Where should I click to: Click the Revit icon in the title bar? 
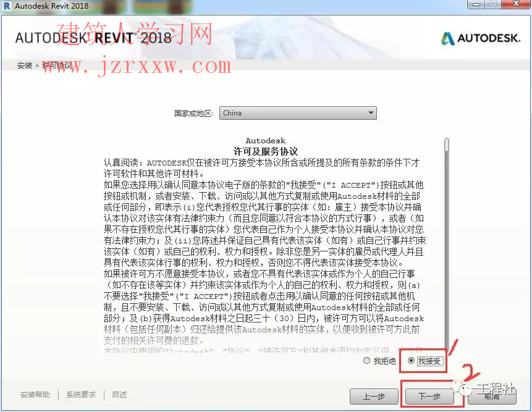[x=7, y=6]
